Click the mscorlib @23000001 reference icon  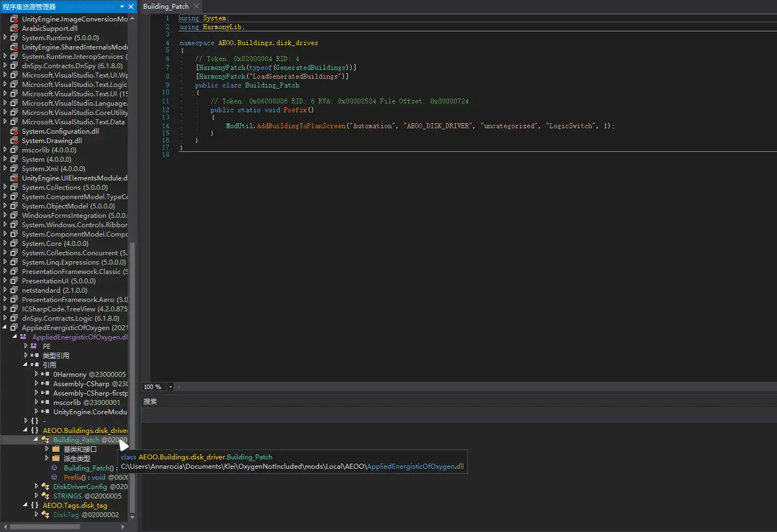click(x=46, y=402)
